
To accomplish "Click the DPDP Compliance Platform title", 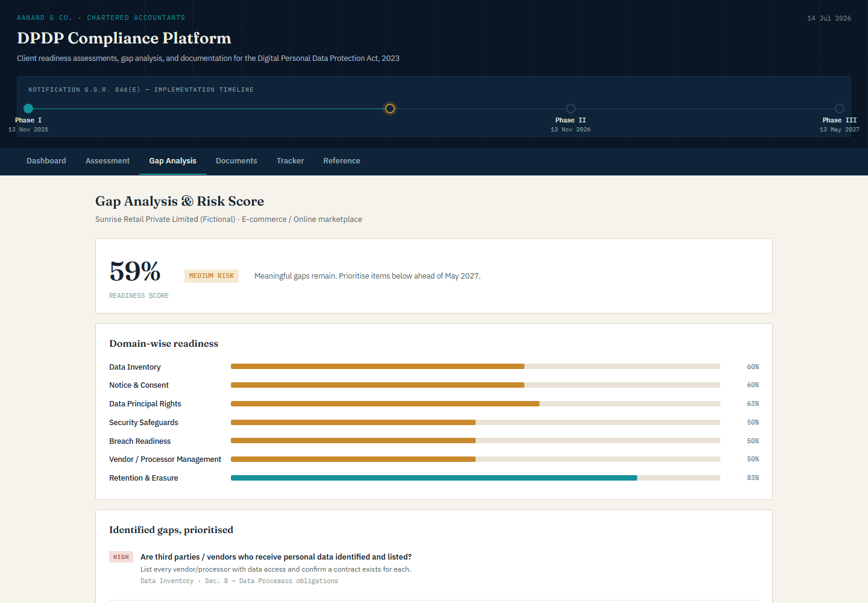I will tap(124, 38).
